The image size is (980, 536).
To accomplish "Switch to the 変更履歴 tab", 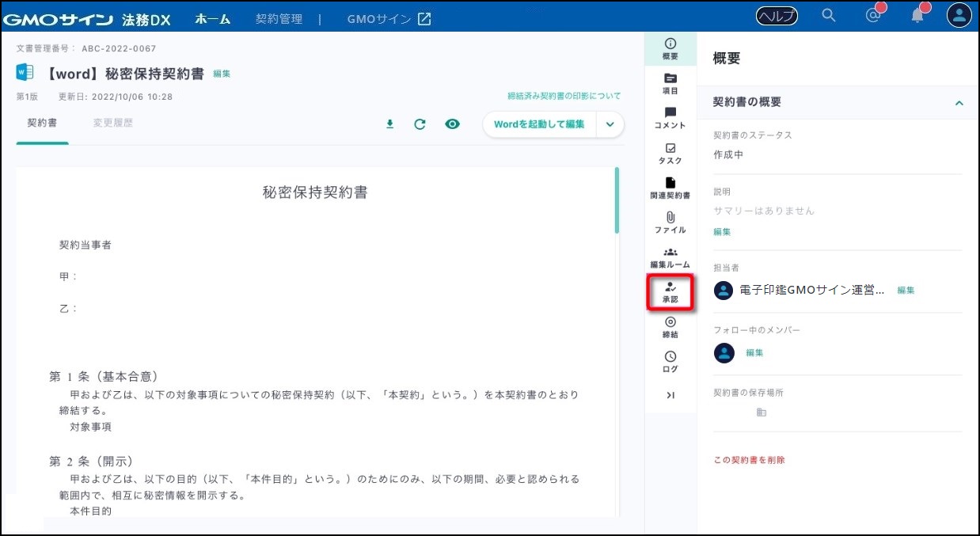I will (112, 124).
